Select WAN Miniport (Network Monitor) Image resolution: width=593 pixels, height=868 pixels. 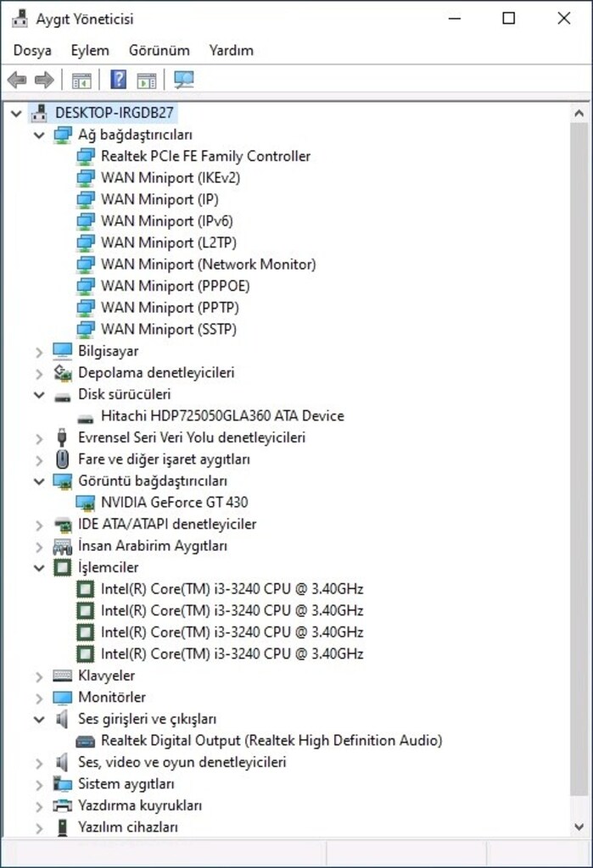[x=209, y=264]
